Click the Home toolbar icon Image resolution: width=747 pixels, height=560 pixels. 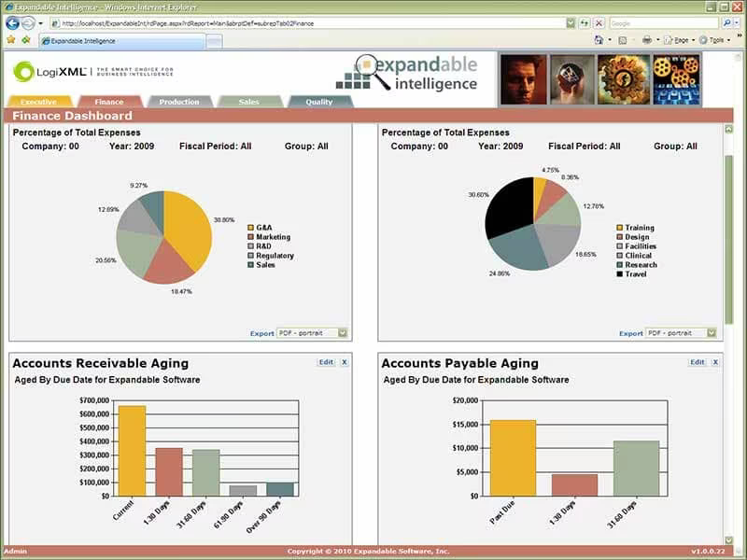(x=599, y=40)
